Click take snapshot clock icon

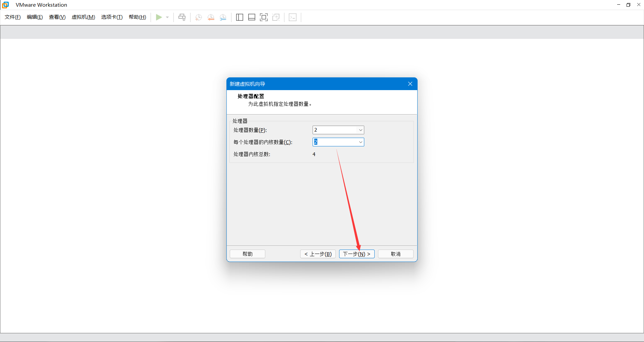pyautogui.click(x=199, y=17)
